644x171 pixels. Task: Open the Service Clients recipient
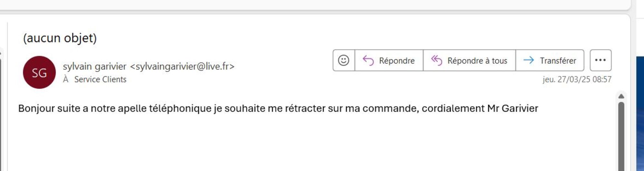point(100,79)
